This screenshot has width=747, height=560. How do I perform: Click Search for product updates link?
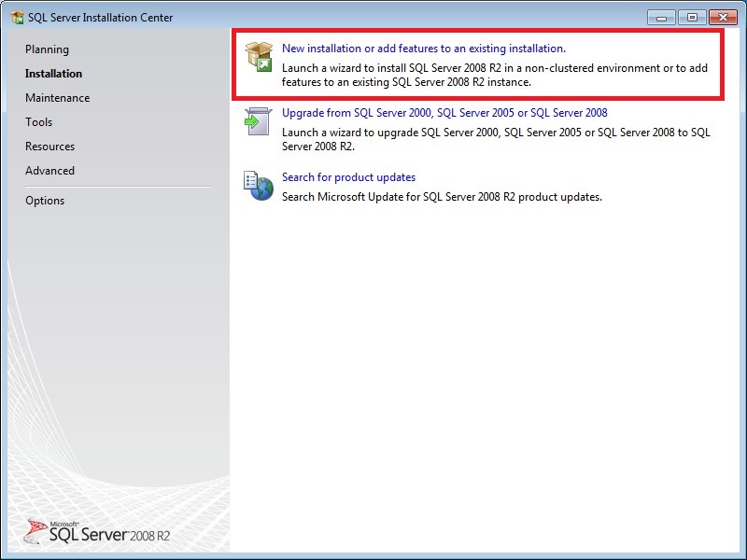[348, 177]
